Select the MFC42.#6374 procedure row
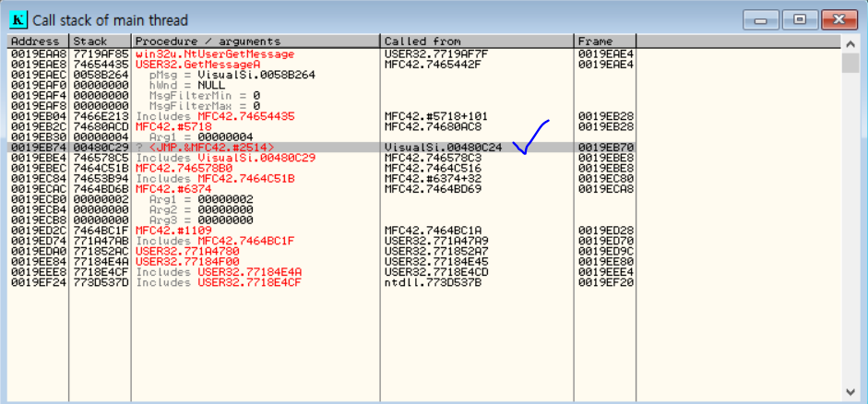The width and height of the screenshot is (868, 404). (424, 189)
